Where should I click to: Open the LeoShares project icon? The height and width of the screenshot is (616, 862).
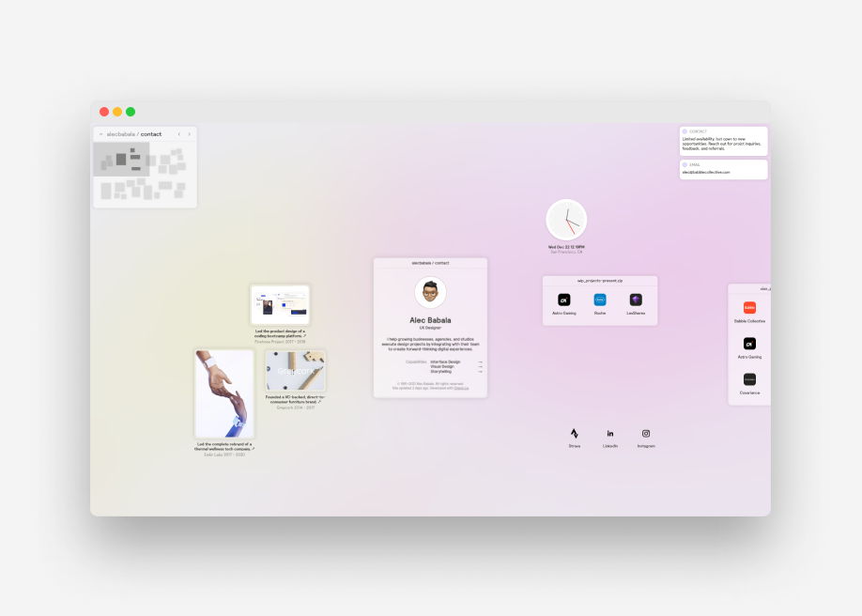[x=636, y=300]
